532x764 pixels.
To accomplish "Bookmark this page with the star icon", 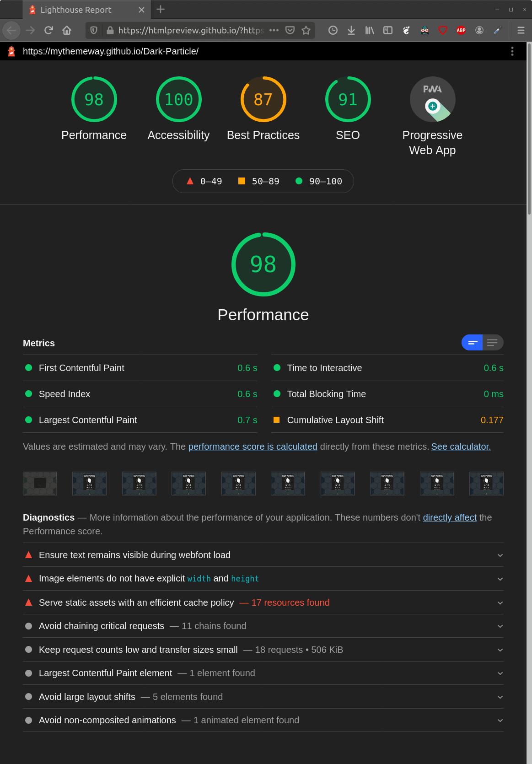I will click(x=306, y=30).
